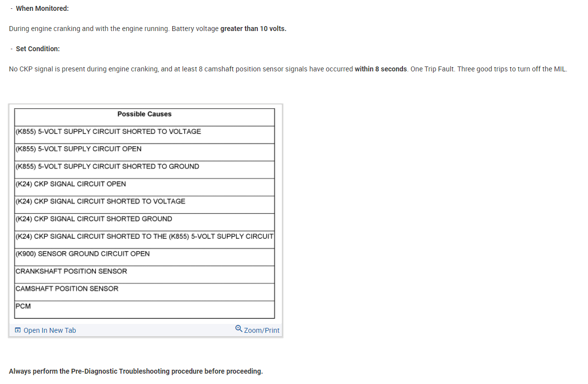Select the PCM row in the table
The image size is (588, 384).
coord(23,306)
